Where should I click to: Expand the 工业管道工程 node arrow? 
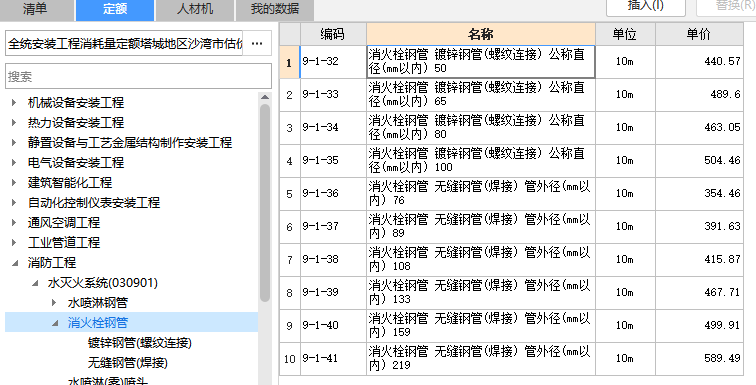click(14, 242)
